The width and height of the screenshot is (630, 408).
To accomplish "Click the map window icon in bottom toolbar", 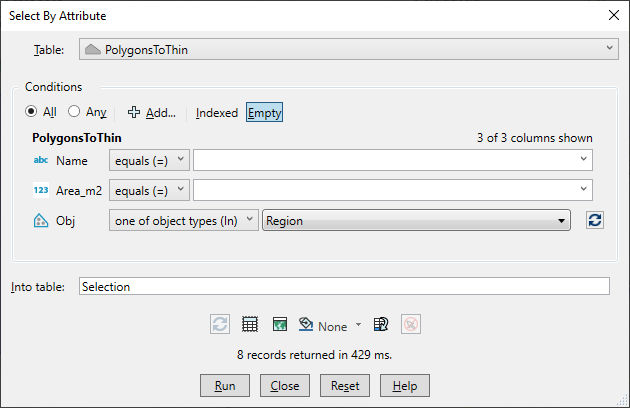I will point(279,325).
